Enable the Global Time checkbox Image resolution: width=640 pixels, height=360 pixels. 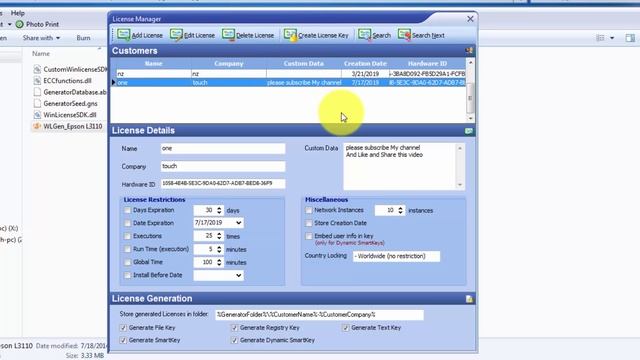tap(127, 262)
